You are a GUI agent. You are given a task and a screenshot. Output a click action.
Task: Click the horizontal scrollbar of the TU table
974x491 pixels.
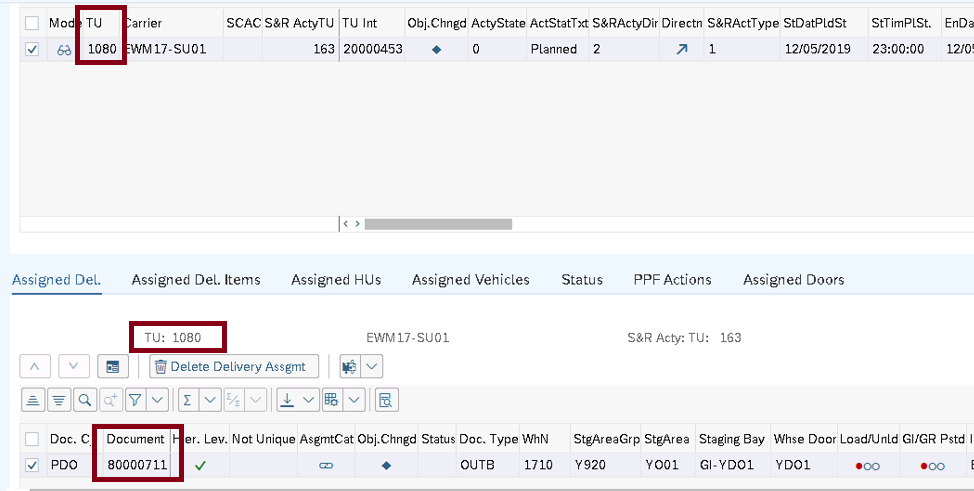(x=450, y=224)
